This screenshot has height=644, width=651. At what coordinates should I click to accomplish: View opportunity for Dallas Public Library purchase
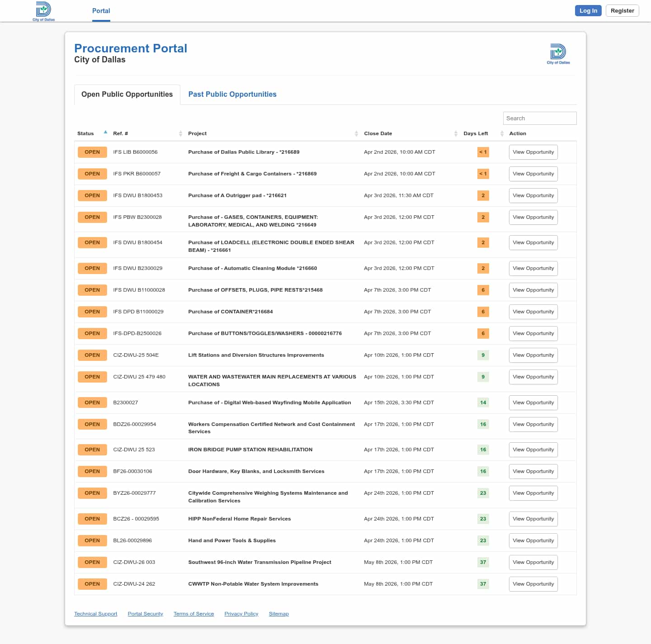click(x=533, y=152)
